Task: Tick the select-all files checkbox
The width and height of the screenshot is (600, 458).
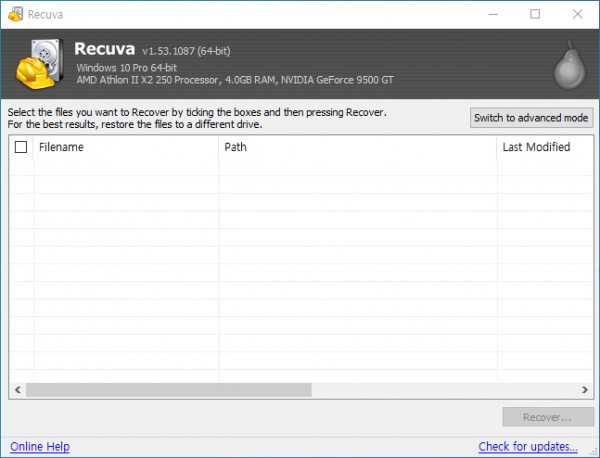Action: (x=21, y=147)
